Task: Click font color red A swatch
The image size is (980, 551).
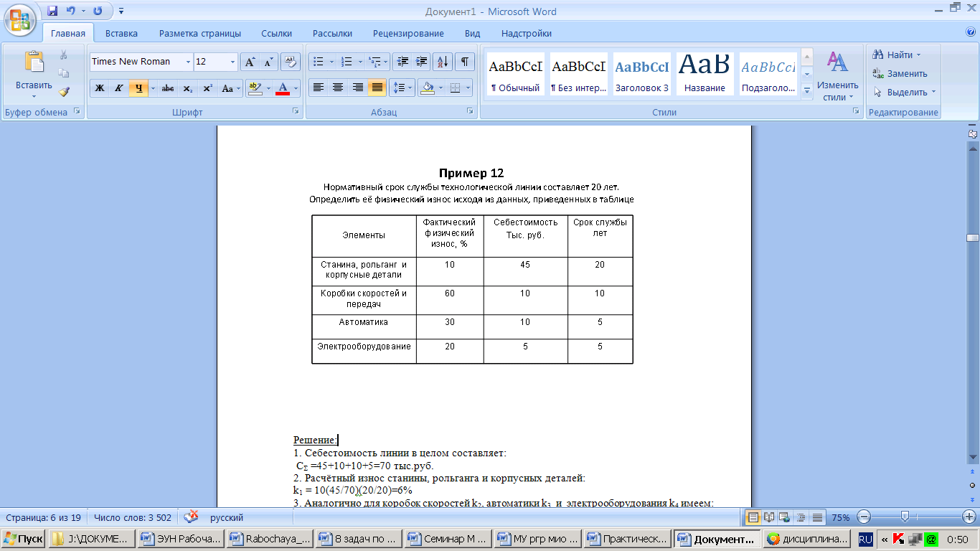Action: pyautogui.click(x=283, y=88)
